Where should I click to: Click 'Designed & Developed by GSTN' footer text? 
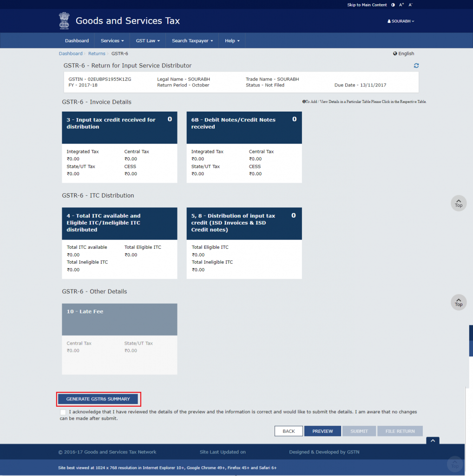tap(324, 452)
